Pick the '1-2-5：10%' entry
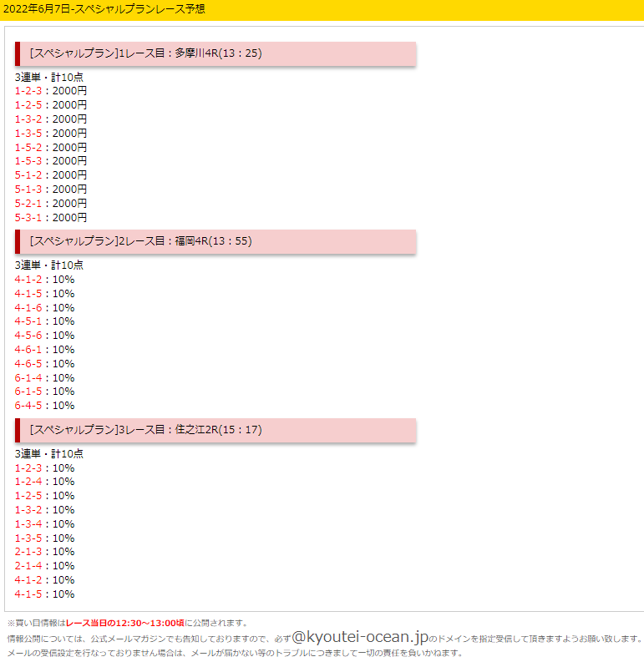This screenshot has width=644, height=662. (45, 496)
